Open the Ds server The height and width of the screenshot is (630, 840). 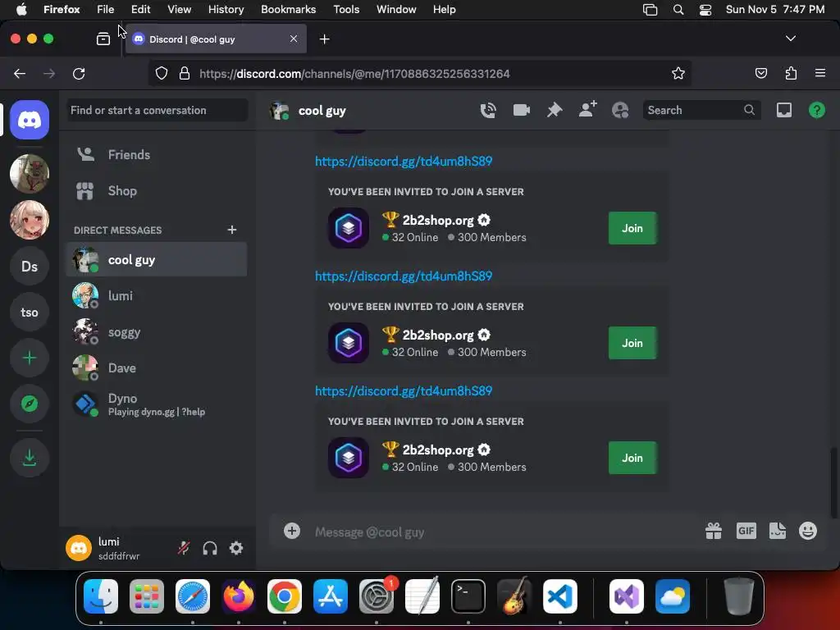point(30,267)
